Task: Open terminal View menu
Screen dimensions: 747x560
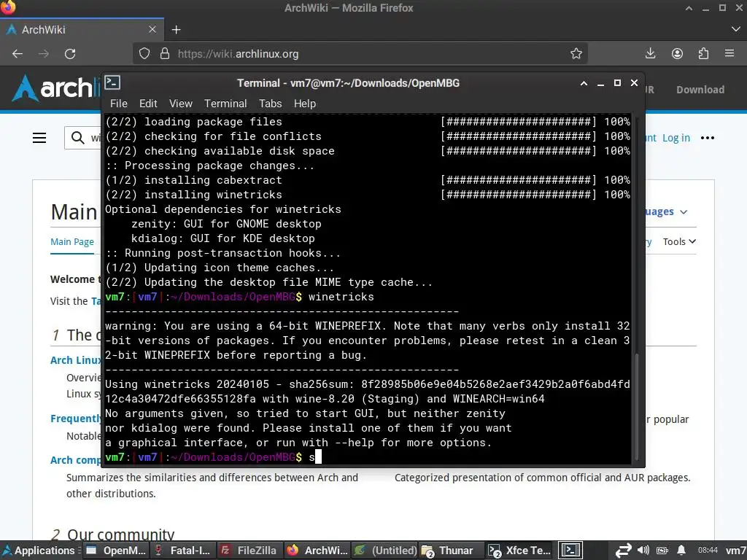Action: point(181,104)
